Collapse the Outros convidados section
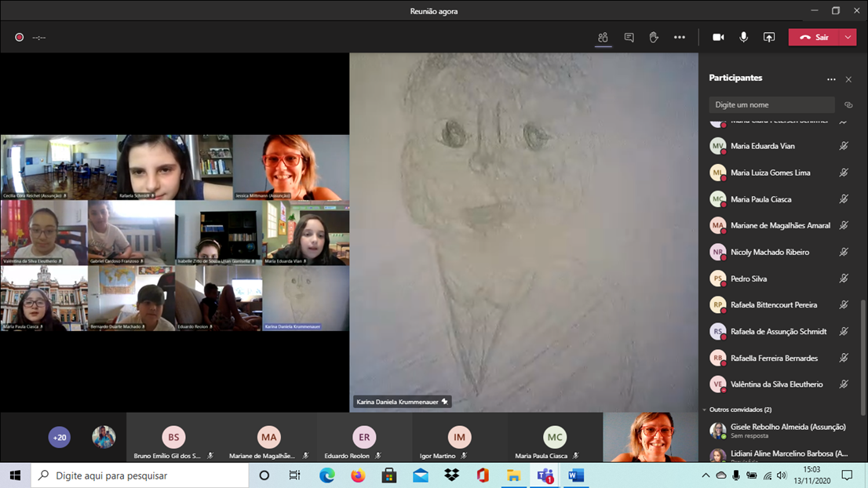868x488 pixels. pyautogui.click(x=704, y=410)
